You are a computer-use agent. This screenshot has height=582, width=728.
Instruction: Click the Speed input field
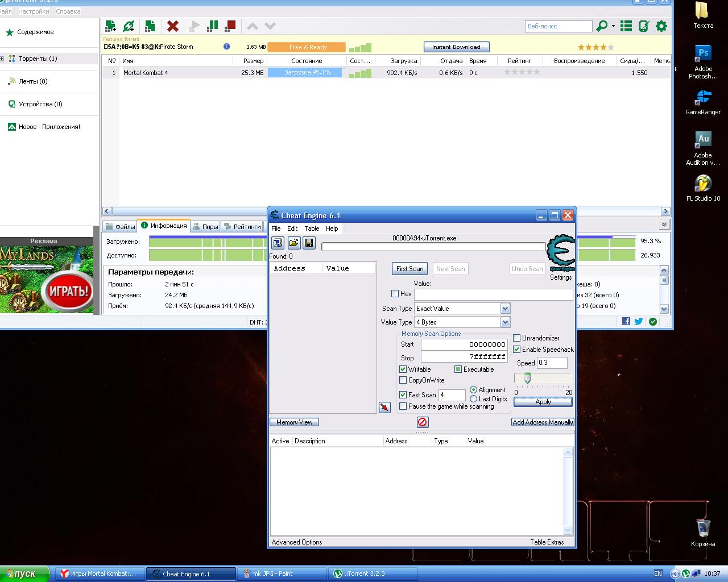click(x=552, y=363)
